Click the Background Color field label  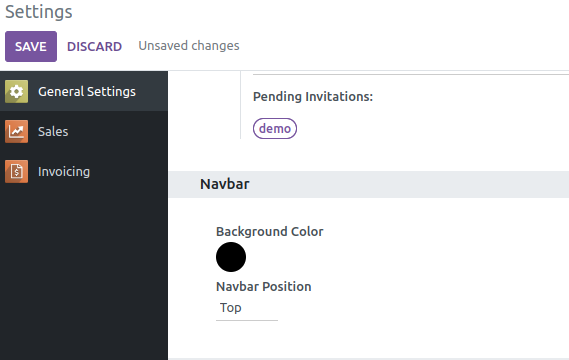270,232
